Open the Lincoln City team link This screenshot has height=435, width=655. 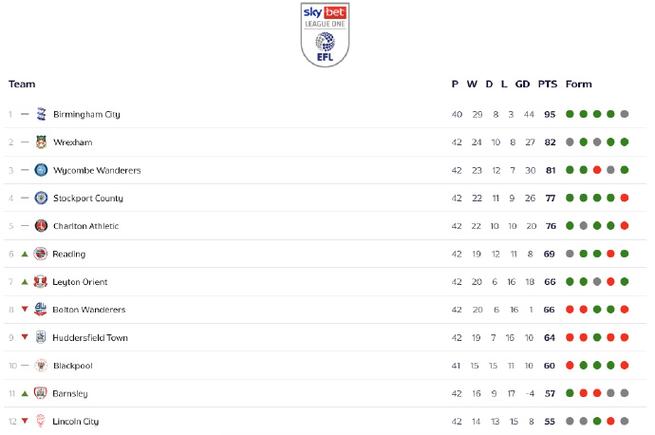click(76, 421)
